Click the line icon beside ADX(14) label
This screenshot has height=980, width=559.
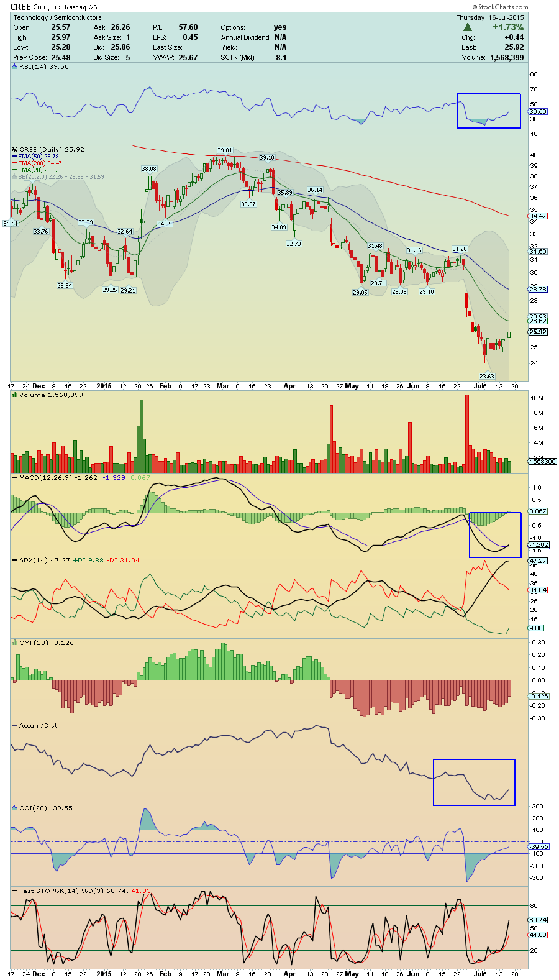click(x=15, y=560)
